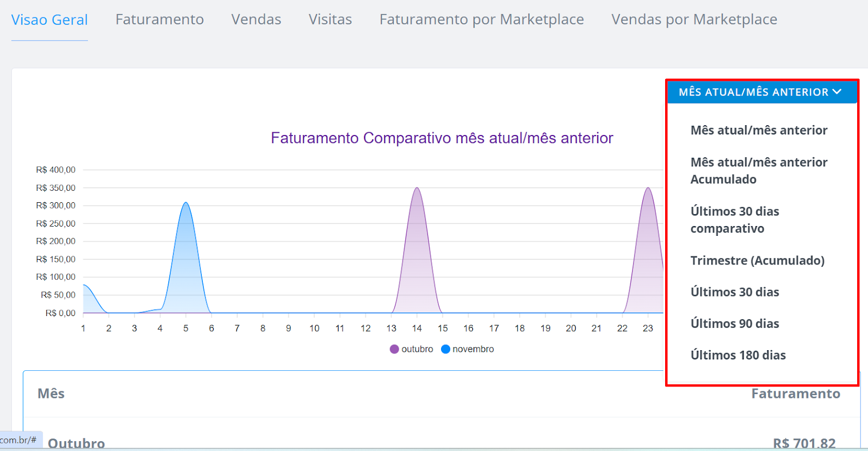Click the 'R$ 701,82' value
868x451 pixels.
(804, 443)
